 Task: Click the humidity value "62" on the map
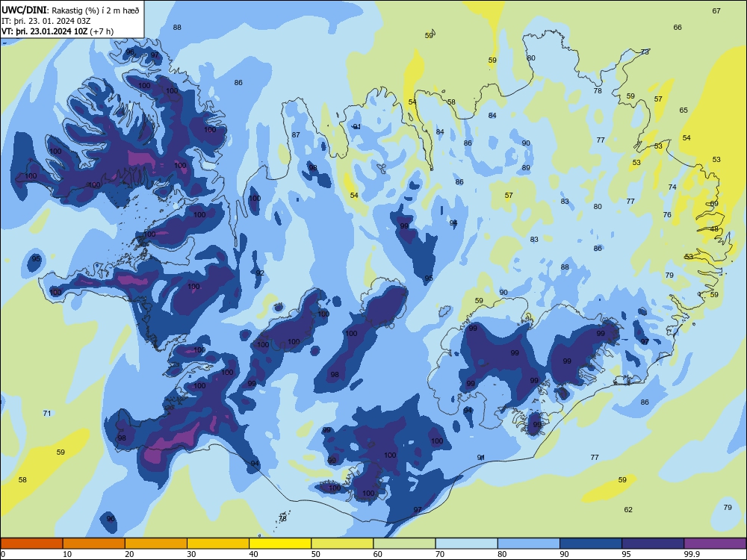pyautogui.click(x=628, y=509)
